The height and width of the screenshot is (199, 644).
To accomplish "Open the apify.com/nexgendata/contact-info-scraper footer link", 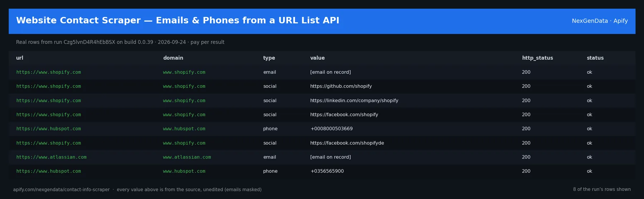I will pyautogui.click(x=61, y=190).
